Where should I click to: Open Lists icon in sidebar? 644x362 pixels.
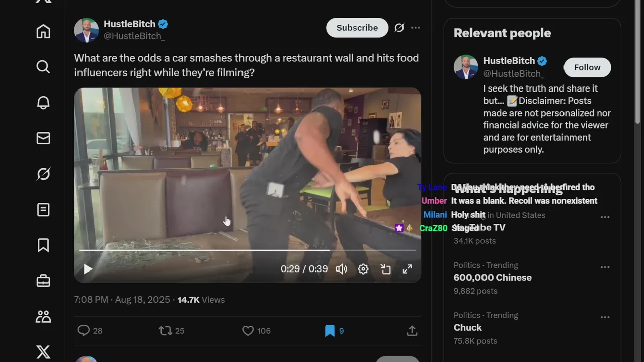pos(43,210)
